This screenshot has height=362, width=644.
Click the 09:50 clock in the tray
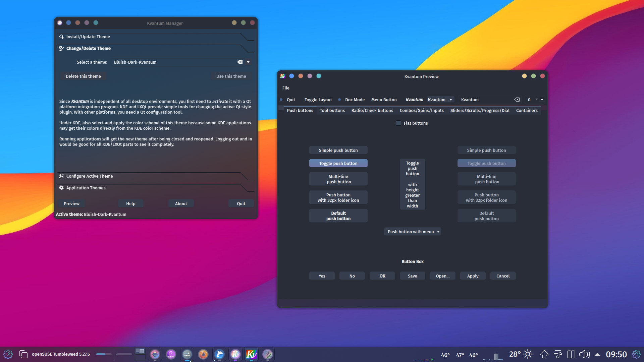[616, 354]
